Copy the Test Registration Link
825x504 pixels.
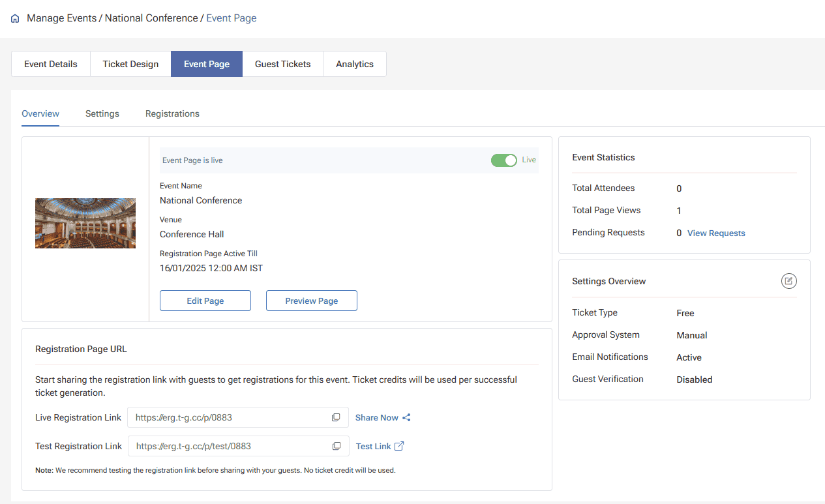tap(337, 446)
